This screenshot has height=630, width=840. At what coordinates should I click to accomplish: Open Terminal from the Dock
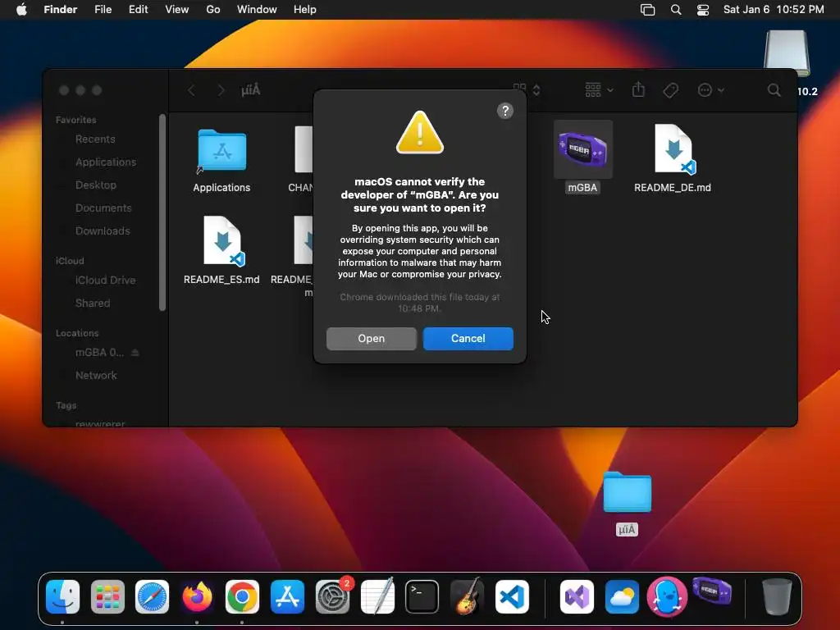(422, 597)
